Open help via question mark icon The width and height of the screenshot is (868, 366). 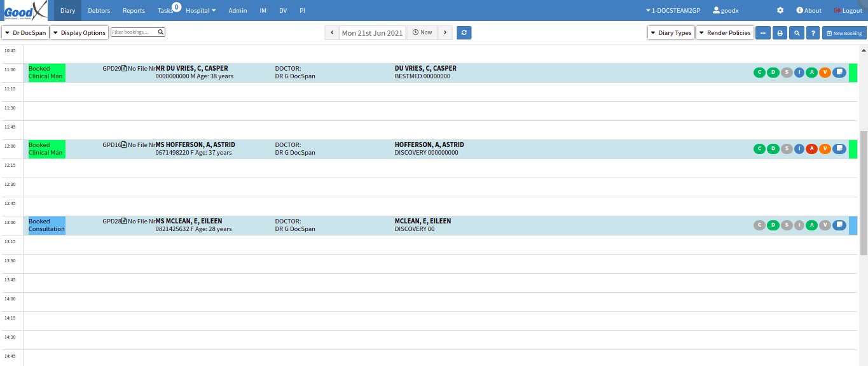(x=813, y=33)
